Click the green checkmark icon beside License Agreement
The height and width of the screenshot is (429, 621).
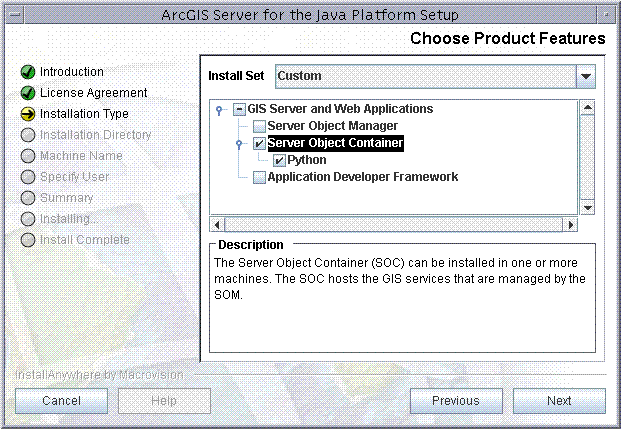pos(28,93)
